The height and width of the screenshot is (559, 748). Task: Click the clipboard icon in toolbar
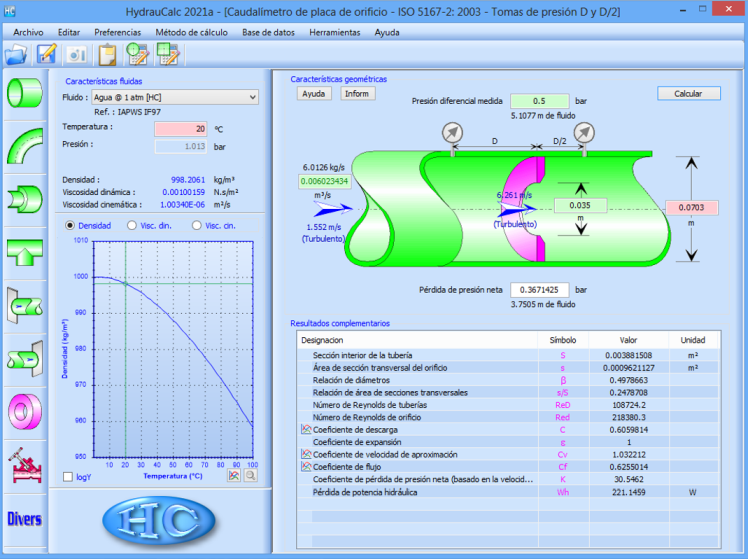108,54
